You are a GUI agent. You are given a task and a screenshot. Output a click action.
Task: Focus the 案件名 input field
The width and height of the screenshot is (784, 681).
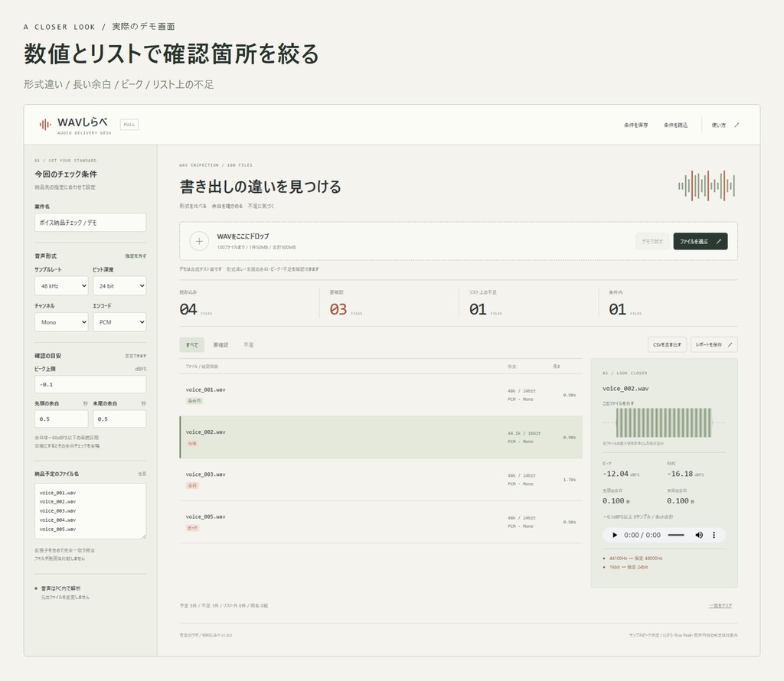(x=90, y=223)
